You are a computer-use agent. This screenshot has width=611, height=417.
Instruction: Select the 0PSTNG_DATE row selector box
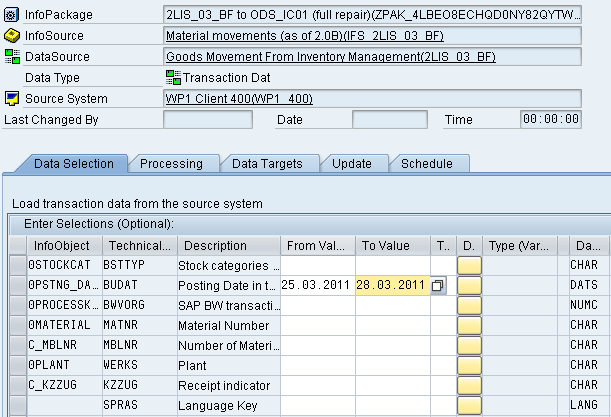coord(18,285)
